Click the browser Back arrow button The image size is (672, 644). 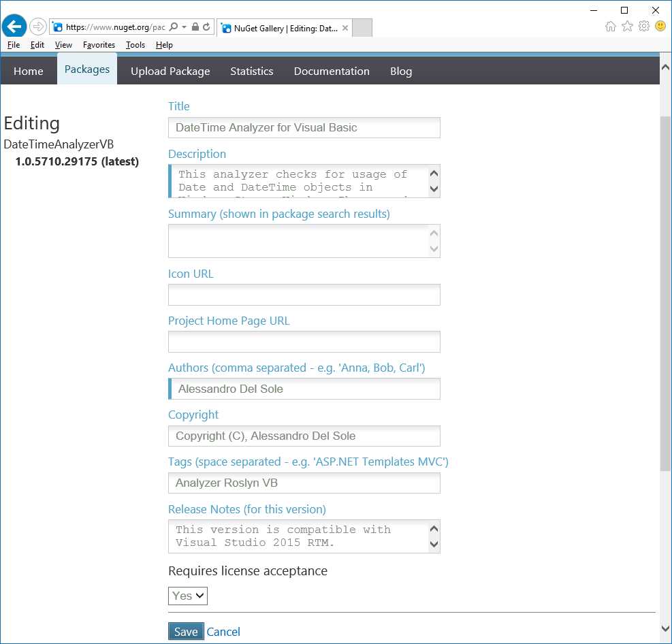click(14, 27)
